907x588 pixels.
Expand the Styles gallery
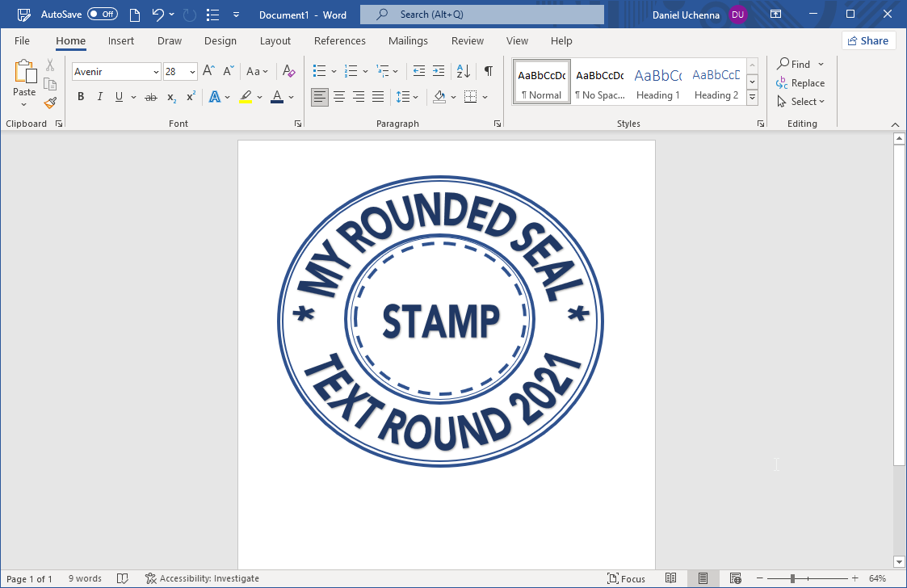point(751,97)
